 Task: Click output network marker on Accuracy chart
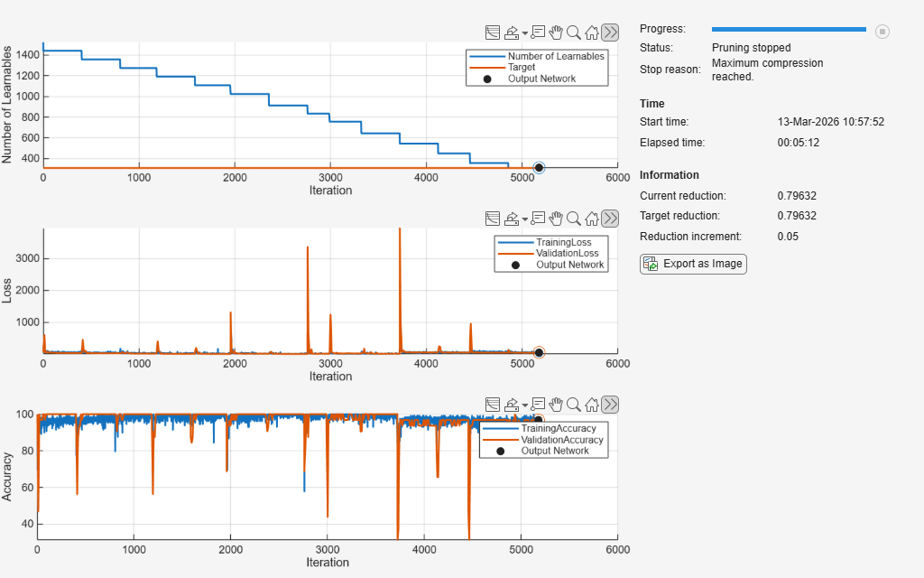tap(538, 420)
